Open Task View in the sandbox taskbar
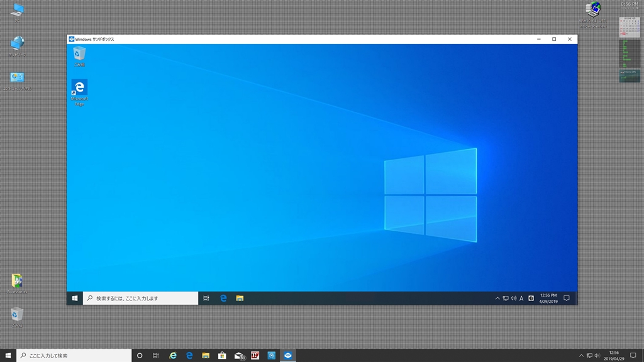Image resolution: width=644 pixels, height=362 pixels. click(206, 299)
